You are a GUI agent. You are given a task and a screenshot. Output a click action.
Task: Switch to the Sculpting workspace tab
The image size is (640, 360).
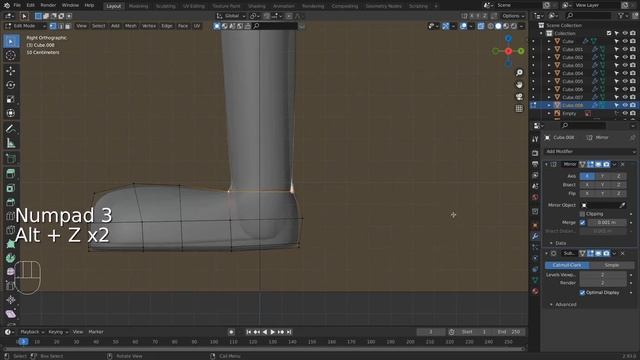point(166,6)
